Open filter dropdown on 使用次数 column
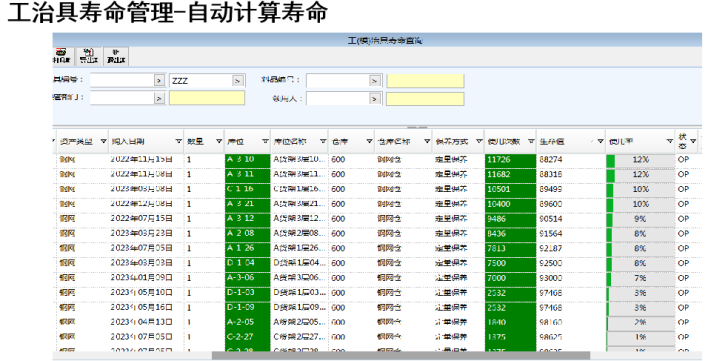711x361 pixels. coord(531,141)
